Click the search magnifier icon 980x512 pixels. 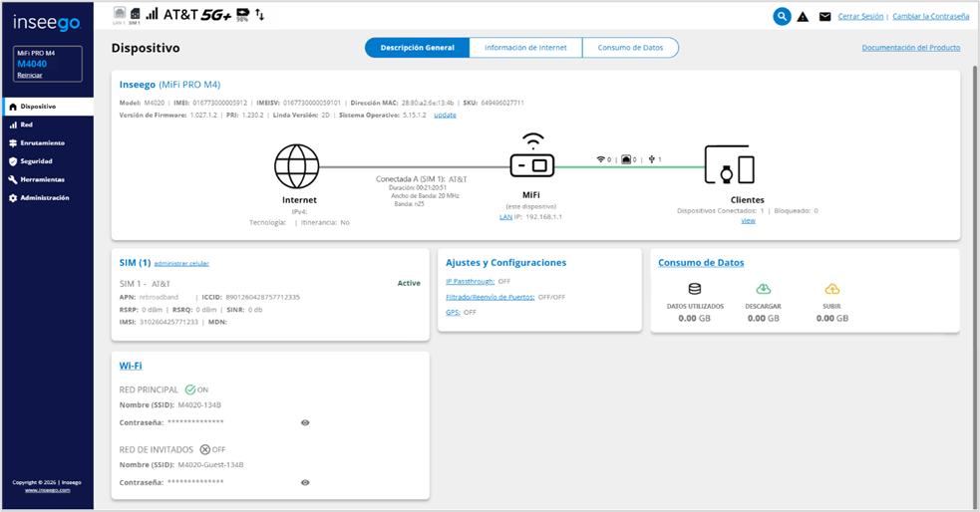(783, 16)
